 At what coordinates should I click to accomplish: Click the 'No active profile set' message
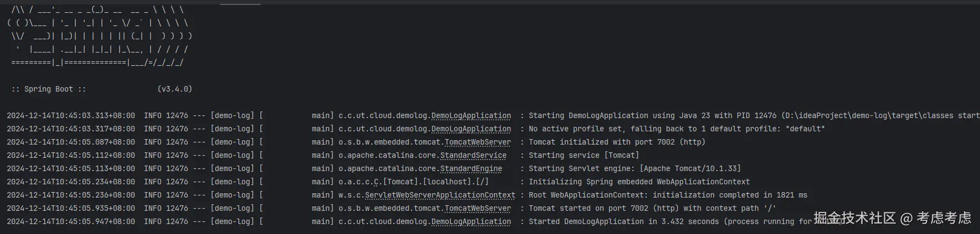[676, 129]
